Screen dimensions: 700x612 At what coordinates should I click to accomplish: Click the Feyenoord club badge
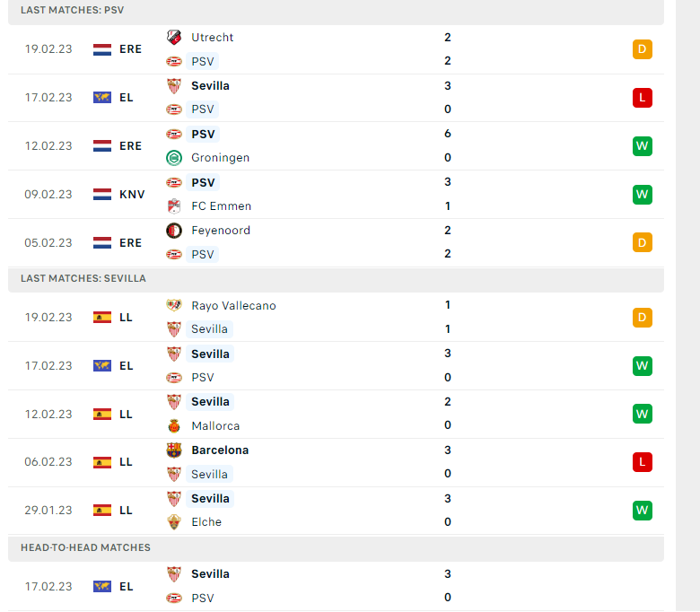(x=174, y=231)
